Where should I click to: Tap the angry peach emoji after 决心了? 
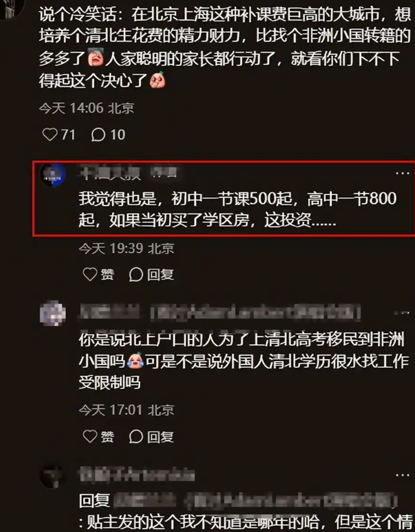click(x=158, y=80)
